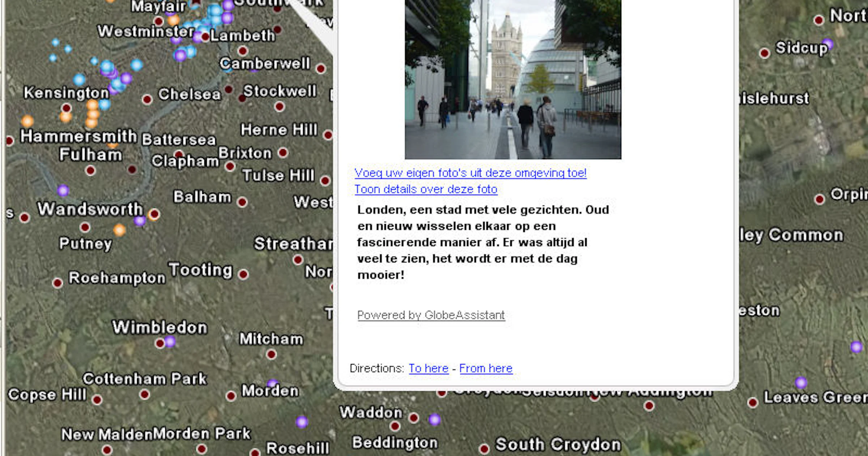
Task: Open the Tower Bridge photo thumbnail
Action: (513, 79)
